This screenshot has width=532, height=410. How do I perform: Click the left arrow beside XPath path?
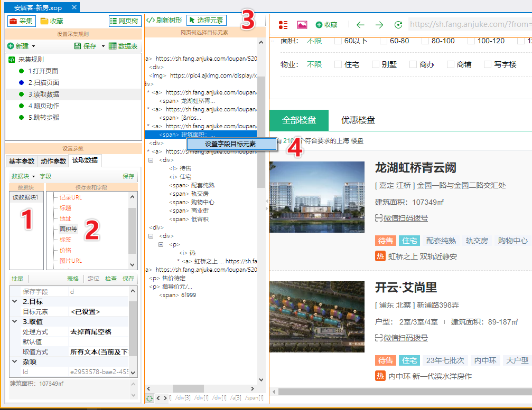158,398
